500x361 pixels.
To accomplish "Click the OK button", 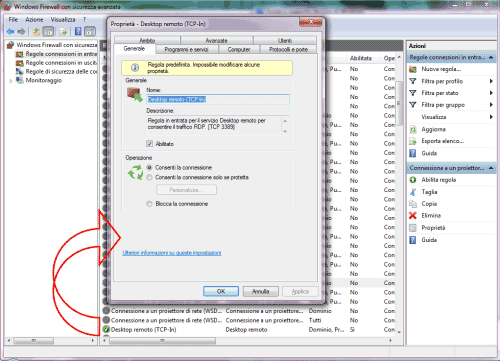I will tap(221, 291).
